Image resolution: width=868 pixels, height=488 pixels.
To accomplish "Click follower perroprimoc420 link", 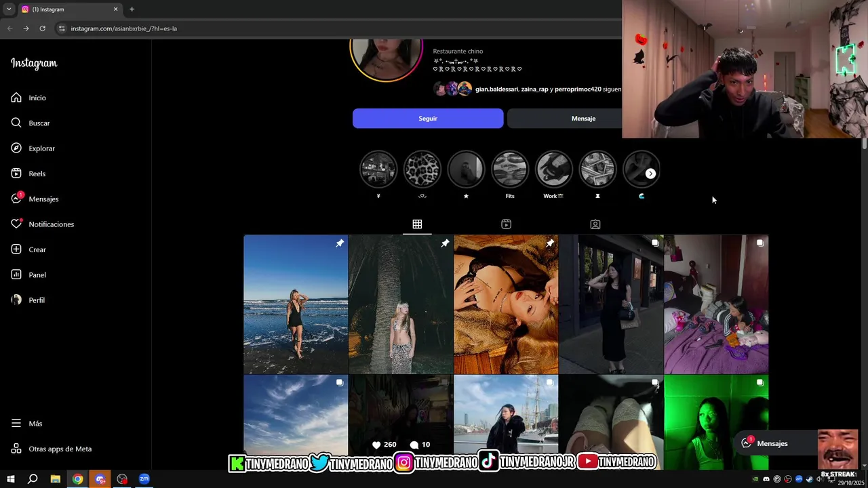I will pyautogui.click(x=578, y=89).
